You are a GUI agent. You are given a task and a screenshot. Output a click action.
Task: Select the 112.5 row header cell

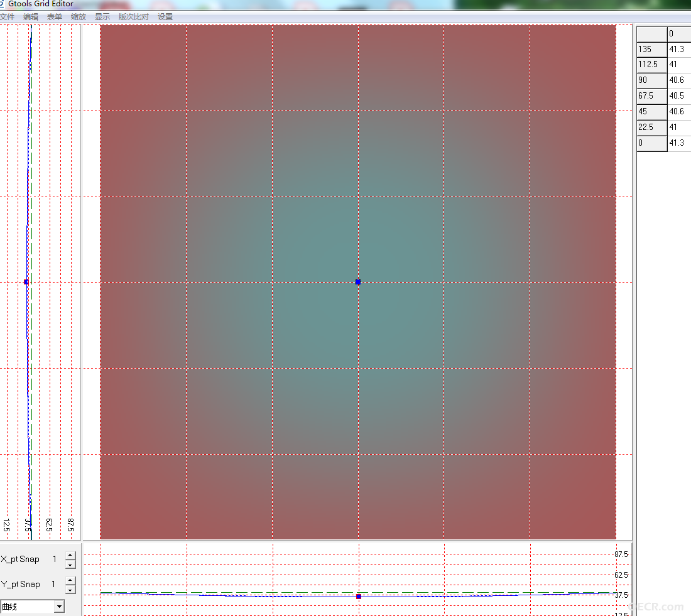coord(652,65)
